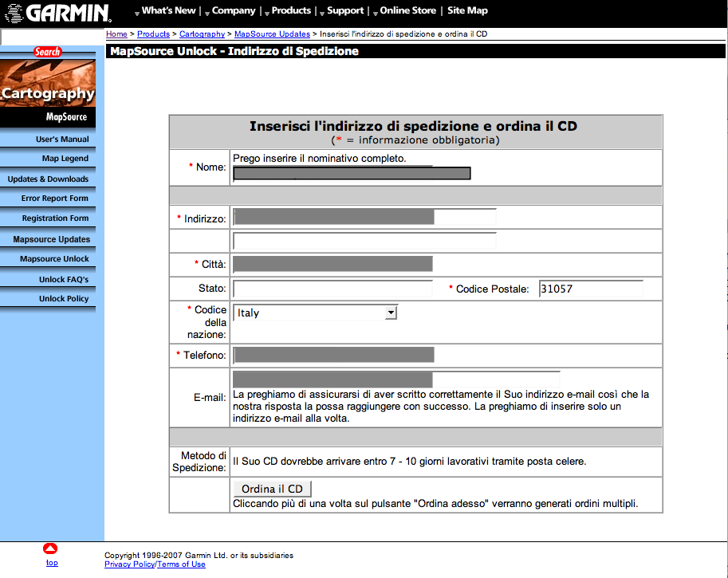Click the Nome input field
The image size is (728, 578).
(x=352, y=174)
